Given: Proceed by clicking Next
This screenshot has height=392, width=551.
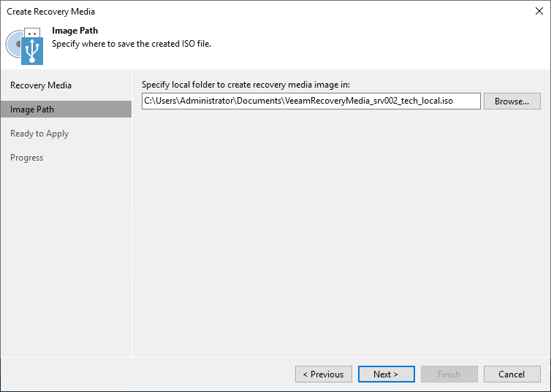Looking at the screenshot, I should (x=386, y=374).
